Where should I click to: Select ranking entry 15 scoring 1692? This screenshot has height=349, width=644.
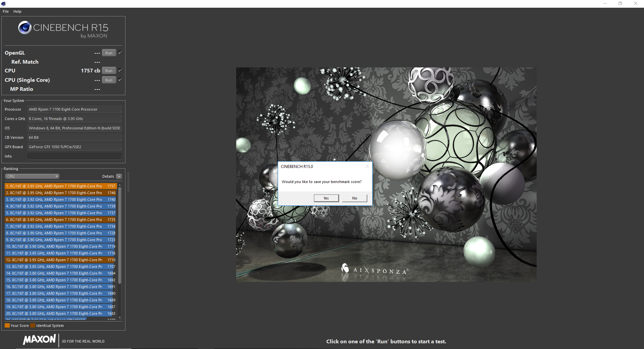[x=60, y=280]
